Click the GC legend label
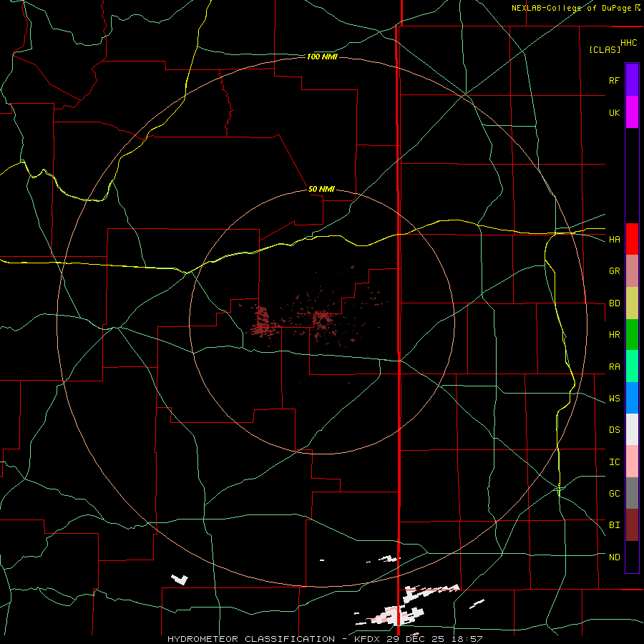 coord(614,494)
